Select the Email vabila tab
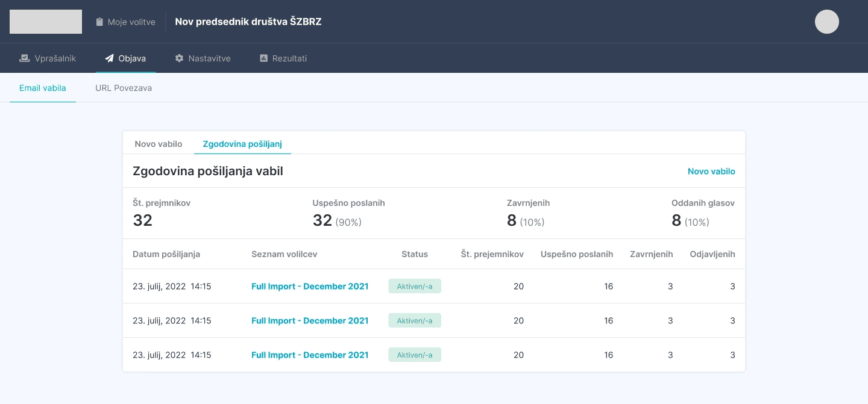 pyautogui.click(x=42, y=88)
